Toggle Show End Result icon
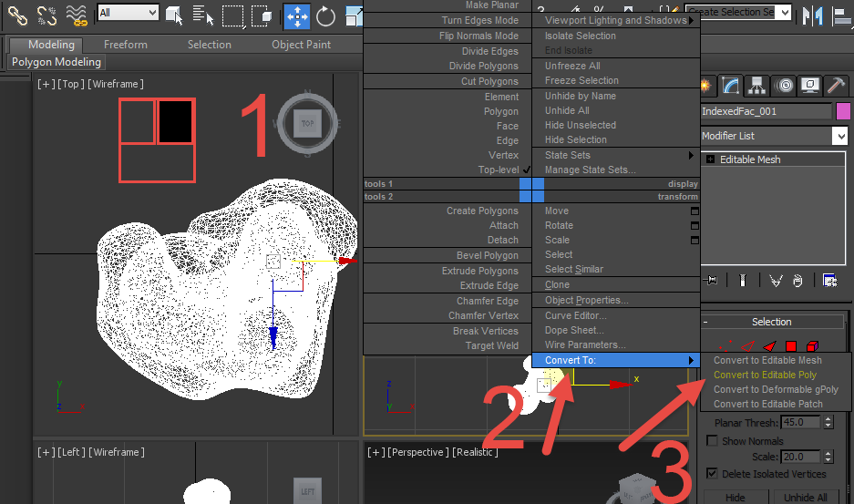This screenshot has width=854, height=504. 742,281
